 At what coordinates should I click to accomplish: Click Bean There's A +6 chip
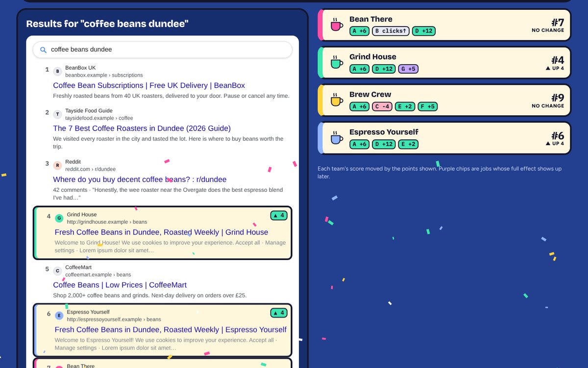[360, 31]
